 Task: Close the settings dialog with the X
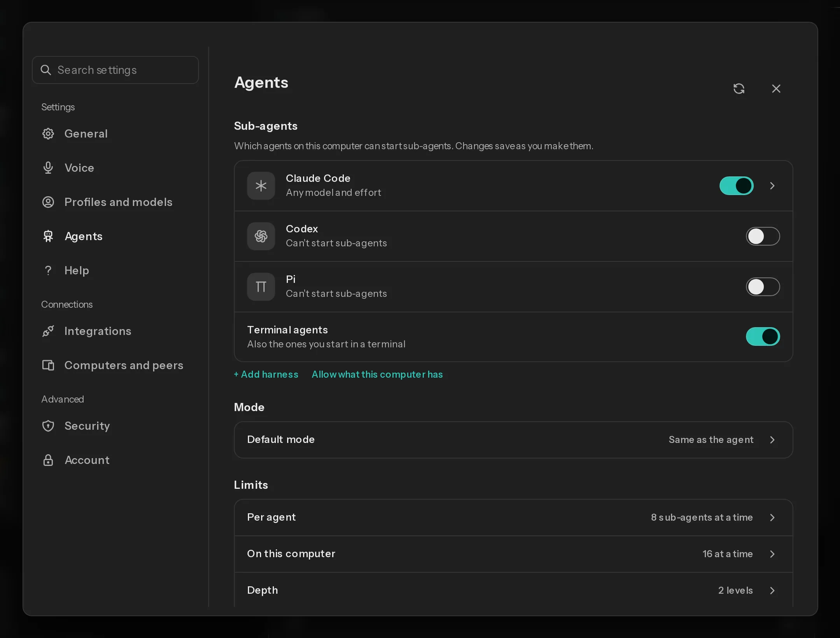[x=776, y=89]
